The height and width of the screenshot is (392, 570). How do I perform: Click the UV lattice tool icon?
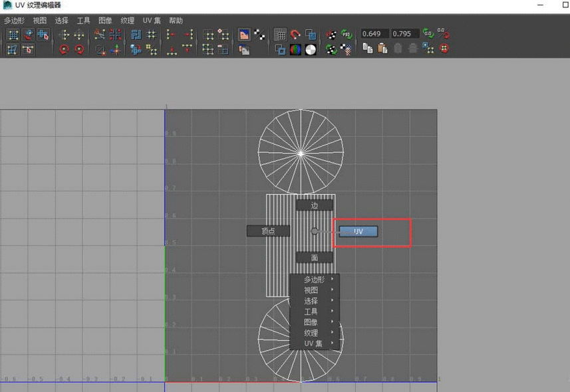click(x=13, y=35)
